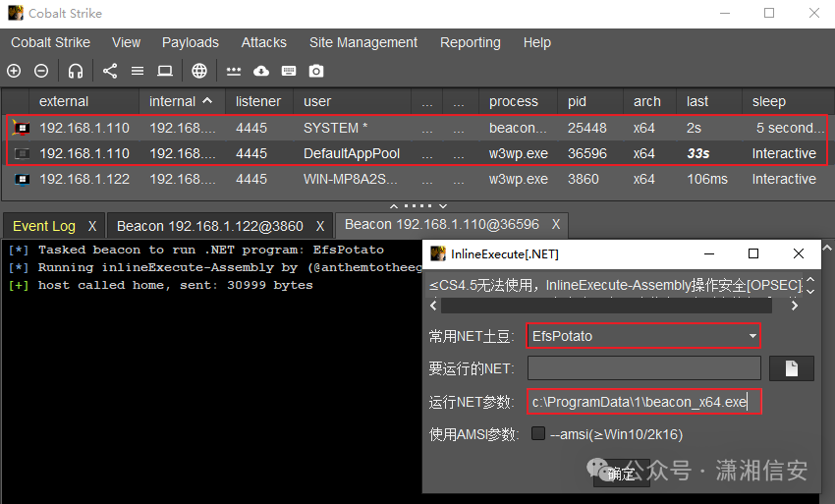View keystrokes via keyboard icon
The image size is (835, 504).
click(x=289, y=71)
